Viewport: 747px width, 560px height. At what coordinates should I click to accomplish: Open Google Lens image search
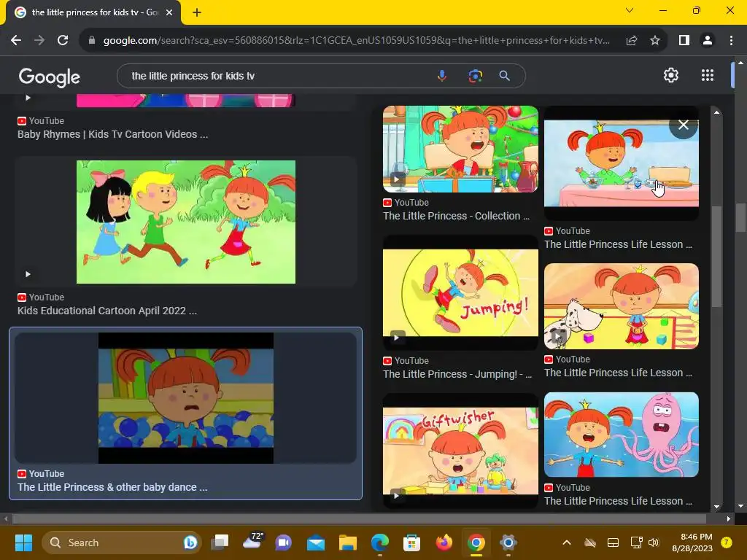pyautogui.click(x=475, y=76)
